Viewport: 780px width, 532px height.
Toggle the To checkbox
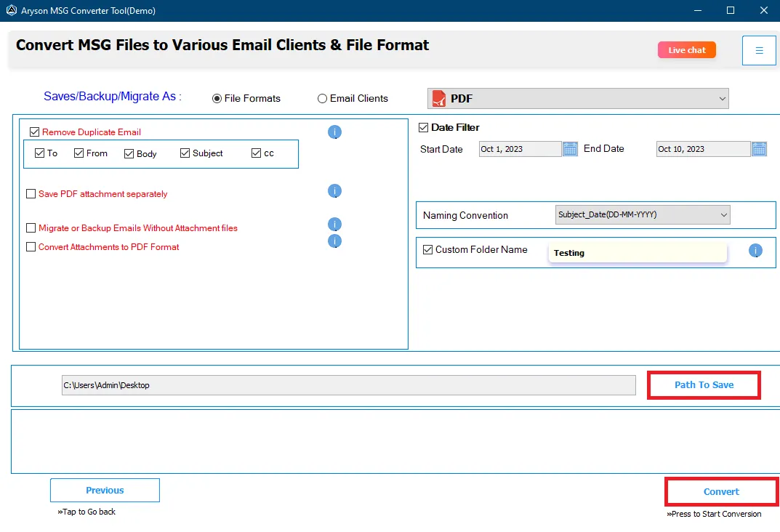pyautogui.click(x=40, y=153)
